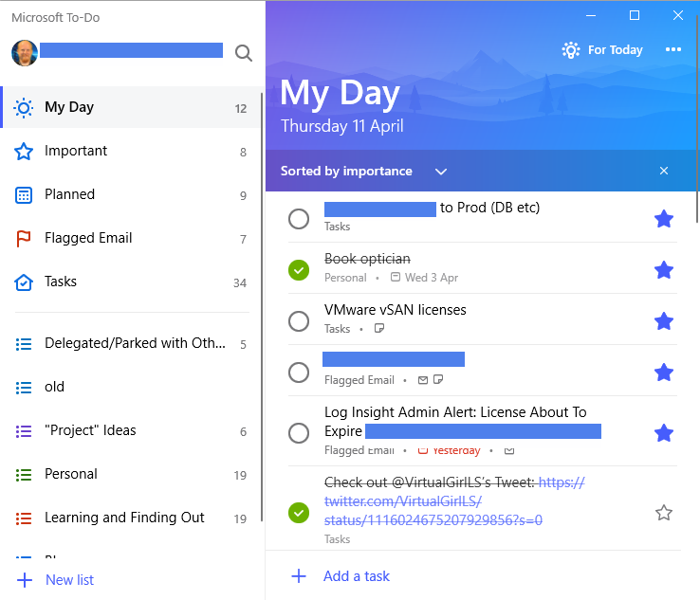700x600 pixels.
Task: Click the task list vertical scrollbar
Action: 697,118
